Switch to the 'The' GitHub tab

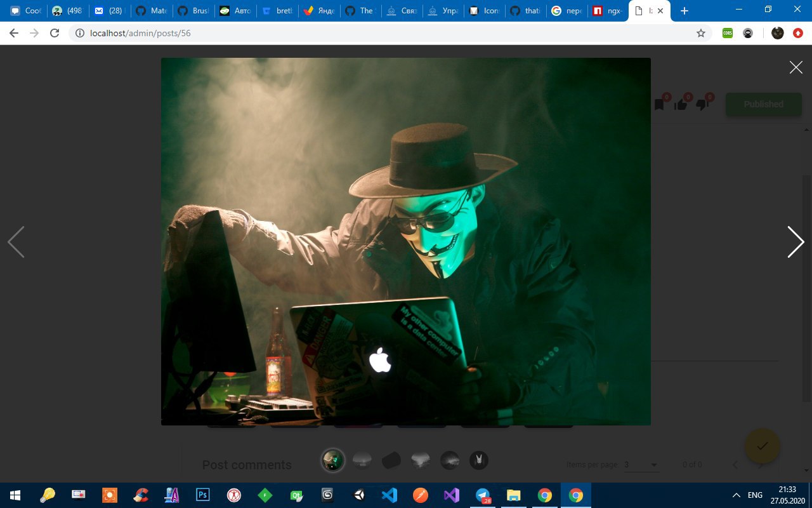coord(360,11)
